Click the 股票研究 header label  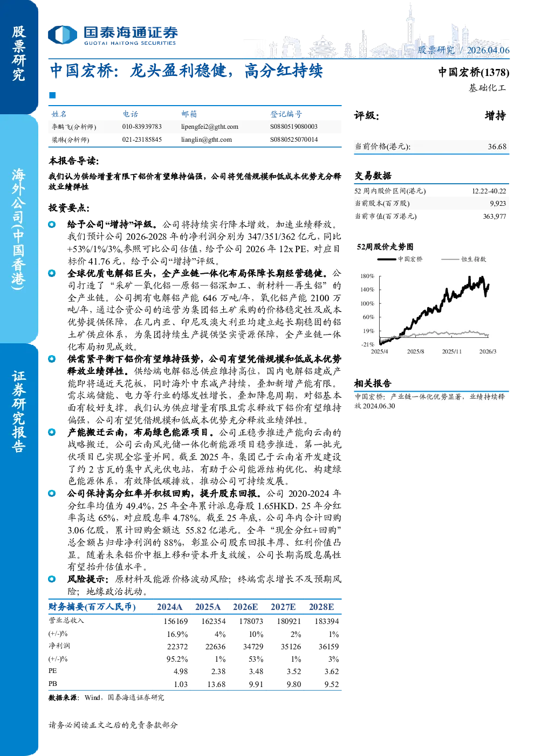tap(436, 50)
